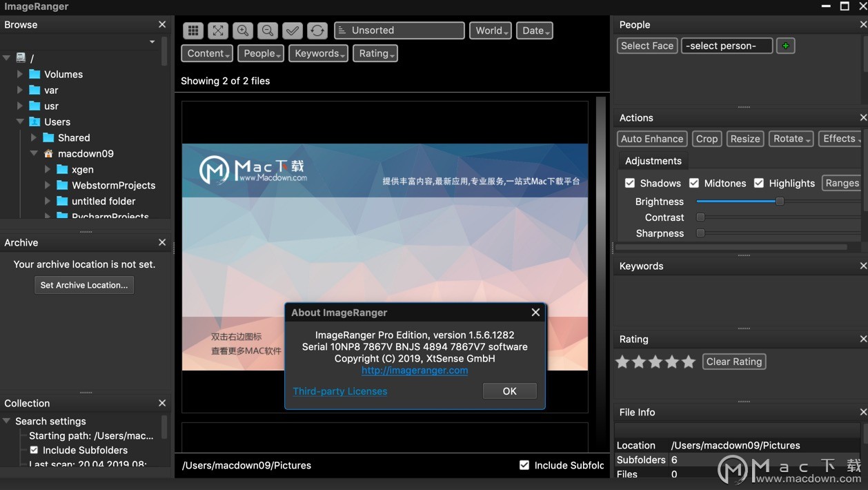868x490 pixels.
Task: Click the green plus add person icon
Action: coord(785,46)
